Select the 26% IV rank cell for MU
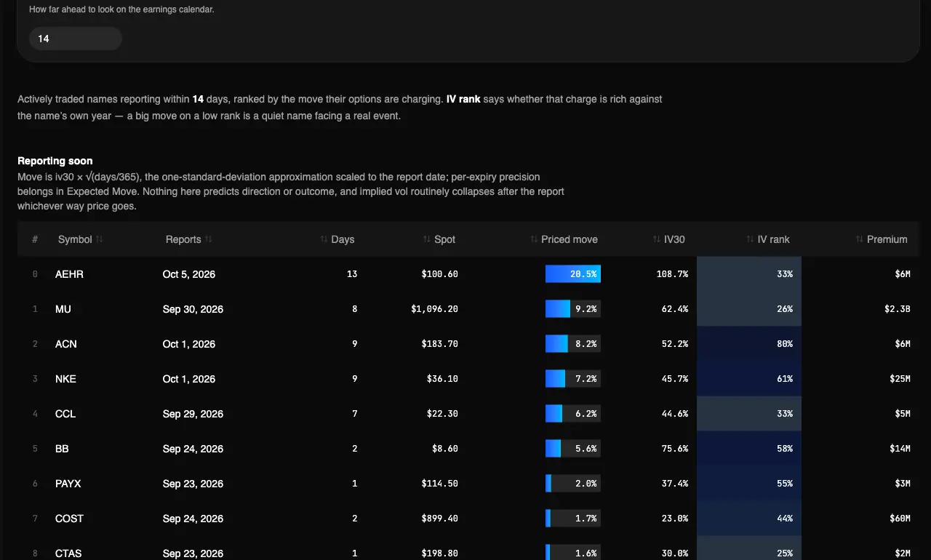Image resolution: width=931 pixels, height=560 pixels. (x=749, y=309)
